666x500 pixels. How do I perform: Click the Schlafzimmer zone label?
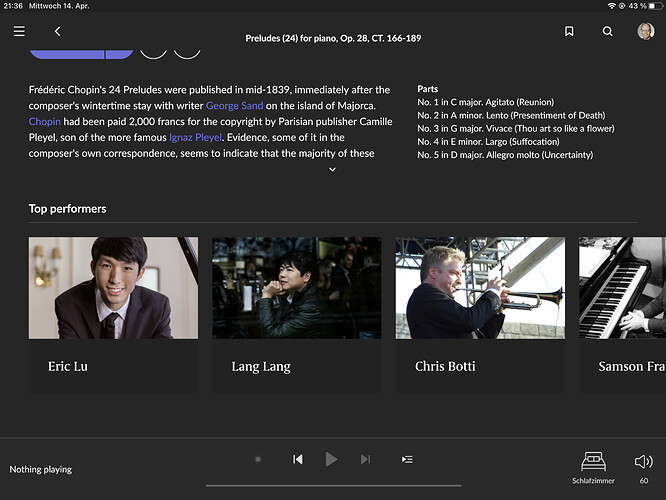[593, 480]
